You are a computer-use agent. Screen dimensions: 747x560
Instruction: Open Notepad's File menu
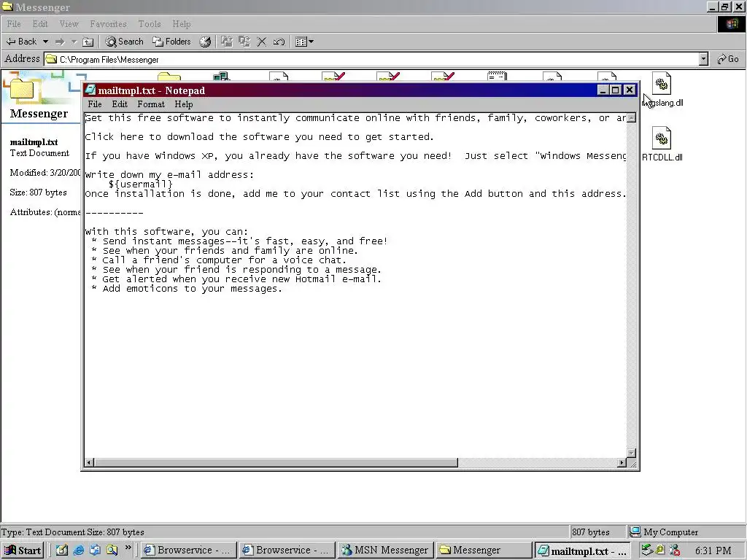(x=95, y=104)
